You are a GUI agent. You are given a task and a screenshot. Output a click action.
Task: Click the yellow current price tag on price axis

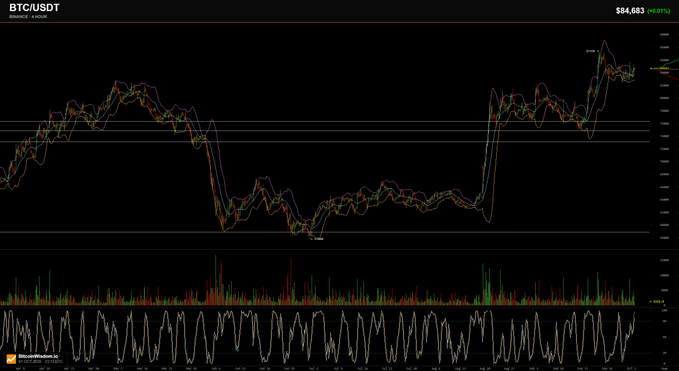pos(664,68)
